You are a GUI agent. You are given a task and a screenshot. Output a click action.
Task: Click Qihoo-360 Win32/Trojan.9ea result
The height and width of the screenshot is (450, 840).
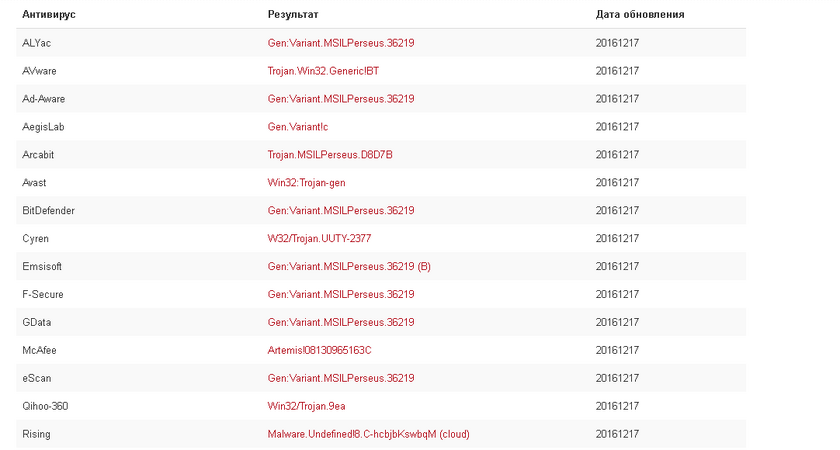(x=306, y=406)
